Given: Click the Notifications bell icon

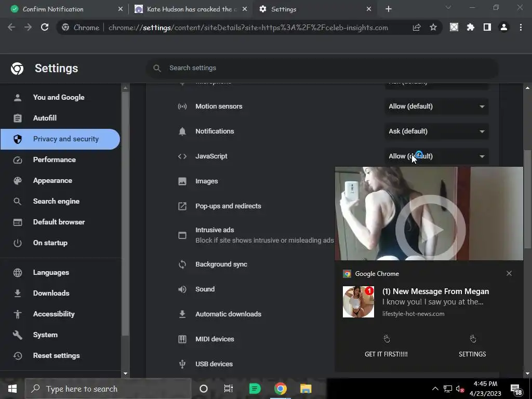Looking at the screenshot, I should tap(182, 131).
